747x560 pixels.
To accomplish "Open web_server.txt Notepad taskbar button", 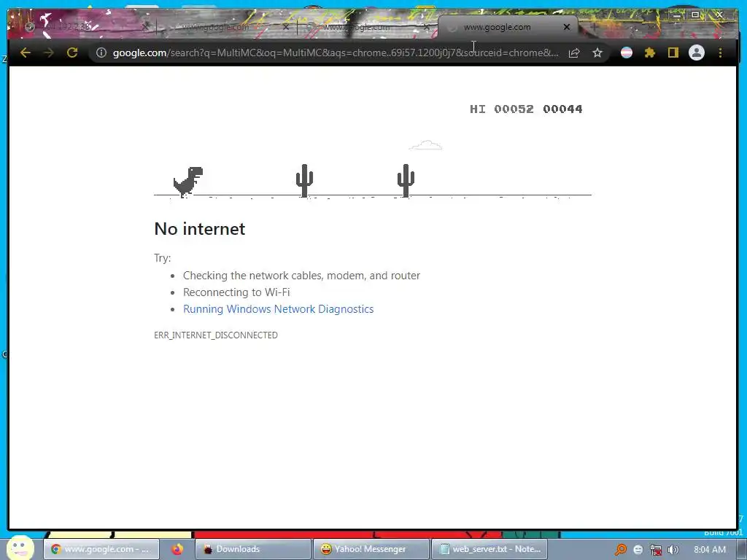I will click(489, 549).
